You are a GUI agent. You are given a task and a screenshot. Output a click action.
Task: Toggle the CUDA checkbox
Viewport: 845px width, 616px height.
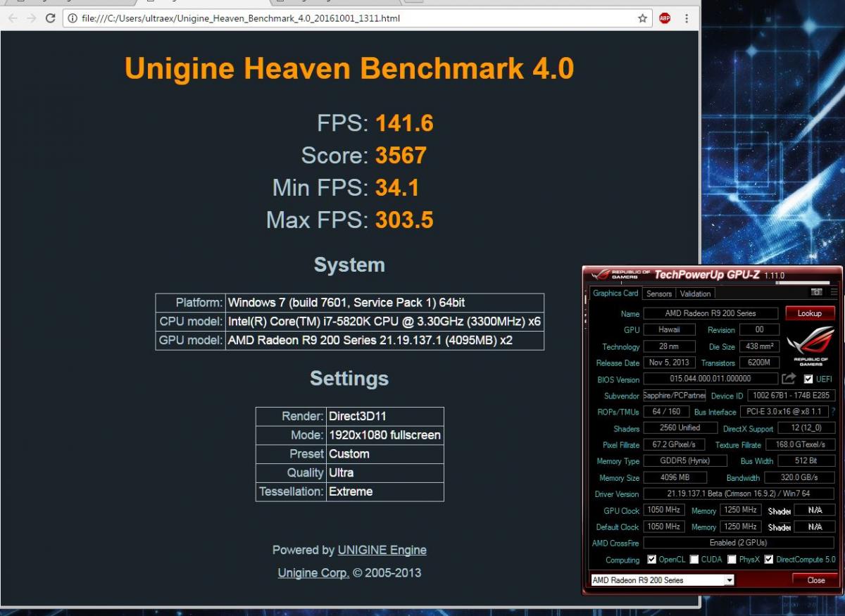(x=694, y=560)
